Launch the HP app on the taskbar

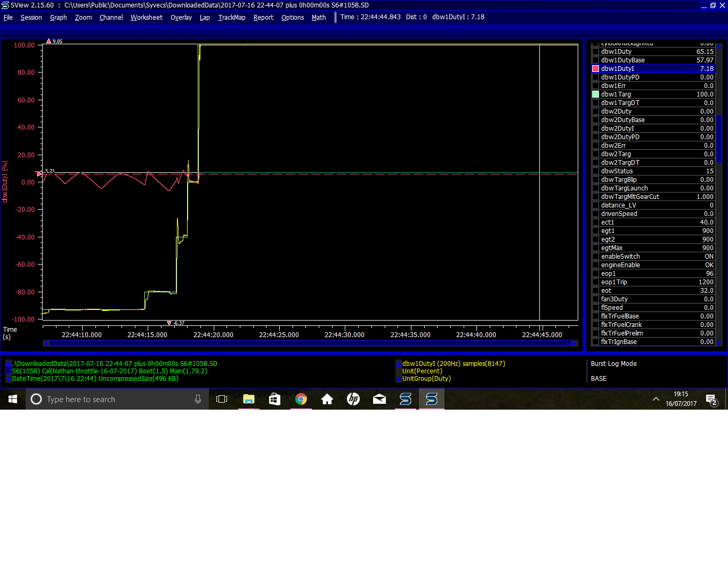353,399
